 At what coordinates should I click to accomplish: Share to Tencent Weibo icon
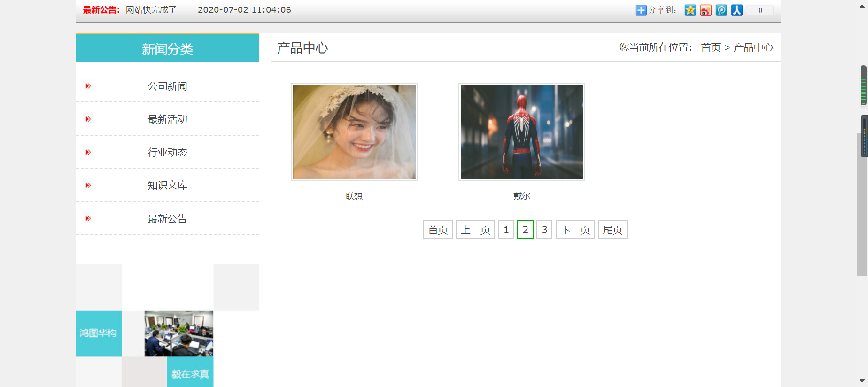721,10
